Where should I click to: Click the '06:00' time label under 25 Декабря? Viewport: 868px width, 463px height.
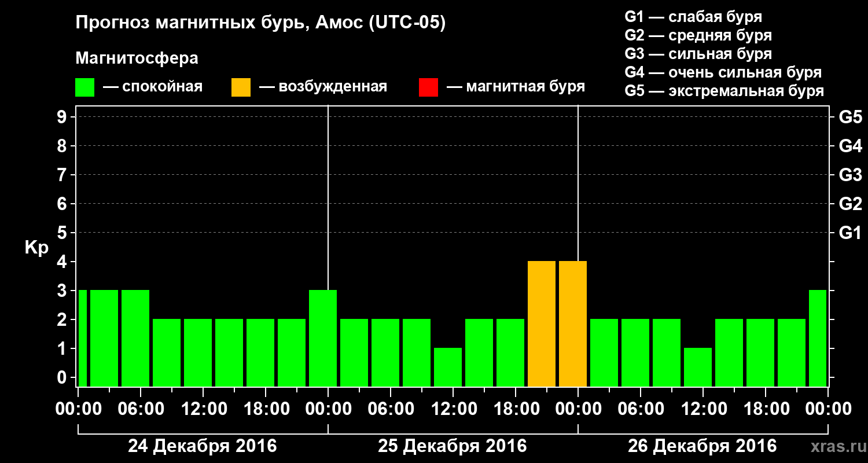click(391, 409)
